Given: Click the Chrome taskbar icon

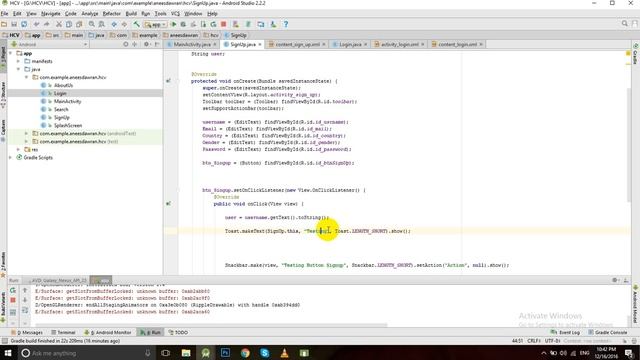Looking at the screenshot, I should pyautogui.click(x=245, y=353).
